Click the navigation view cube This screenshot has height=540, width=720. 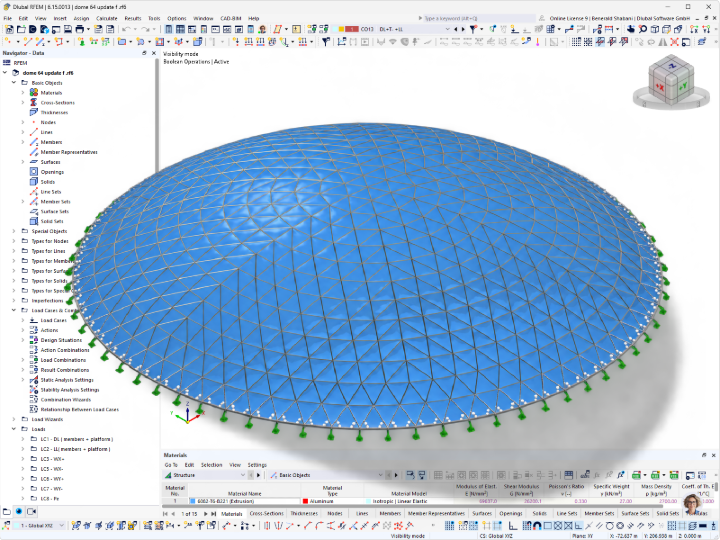tap(671, 82)
